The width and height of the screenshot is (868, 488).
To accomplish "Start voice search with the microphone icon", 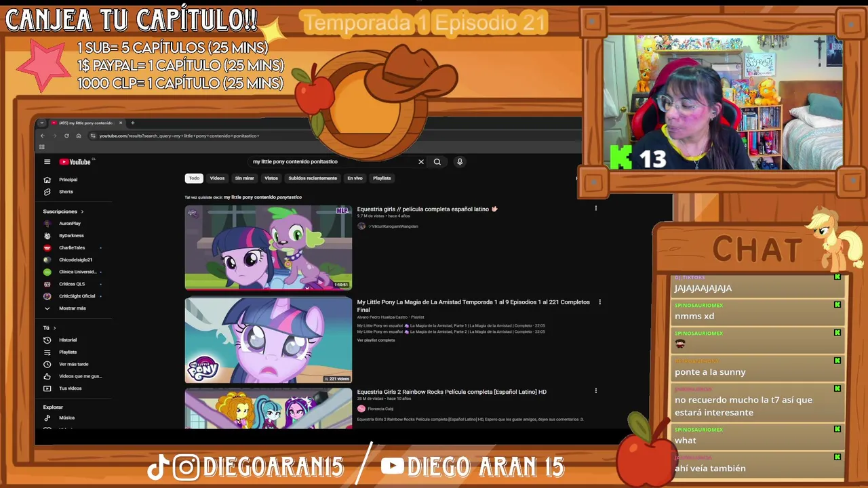I will coord(460,162).
